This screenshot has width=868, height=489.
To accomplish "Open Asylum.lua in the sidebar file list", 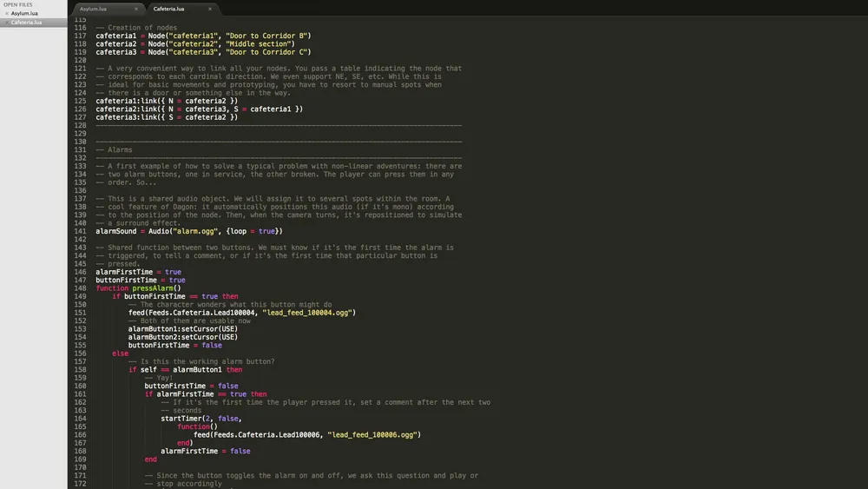I will [x=24, y=14].
